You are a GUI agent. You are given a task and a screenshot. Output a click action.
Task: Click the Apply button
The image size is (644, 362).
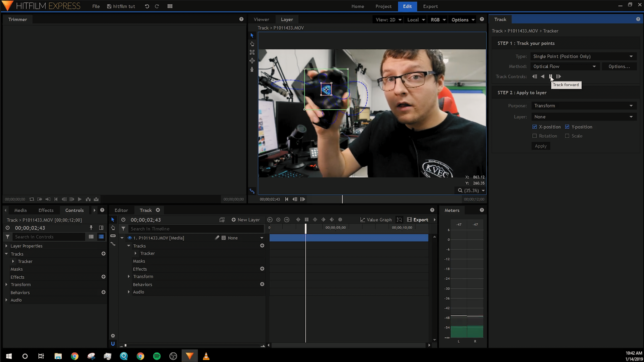pyautogui.click(x=540, y=146)
